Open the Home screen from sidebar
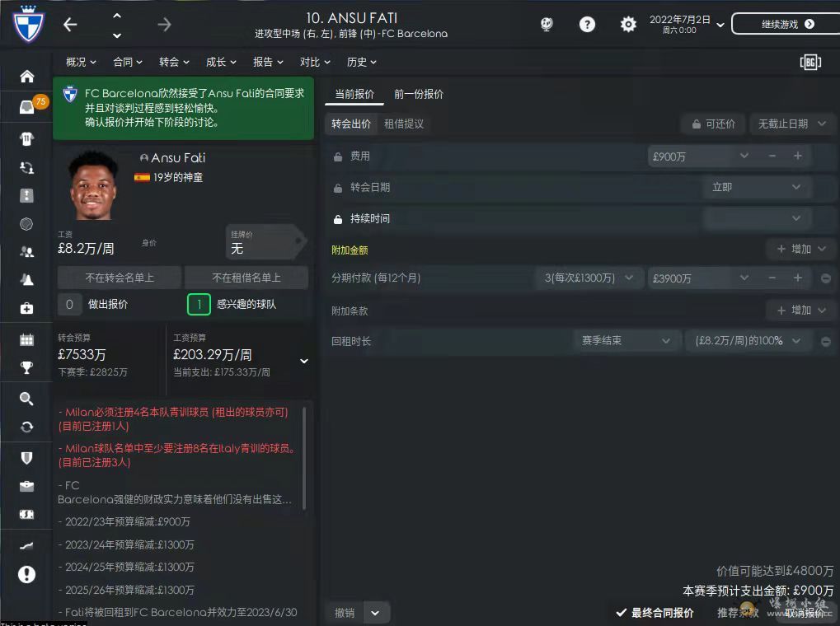Image resolution: width=840 pixels, height=626 pixels. click(x=26, y=77)
